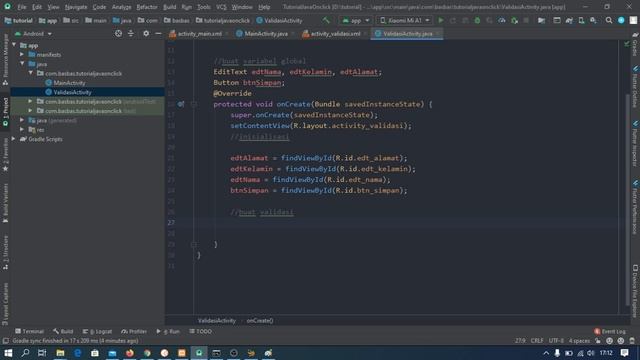Viewport: 640px width, 360px height.
Task: Collapse the java folder node
Action: [x=22, y=64]
